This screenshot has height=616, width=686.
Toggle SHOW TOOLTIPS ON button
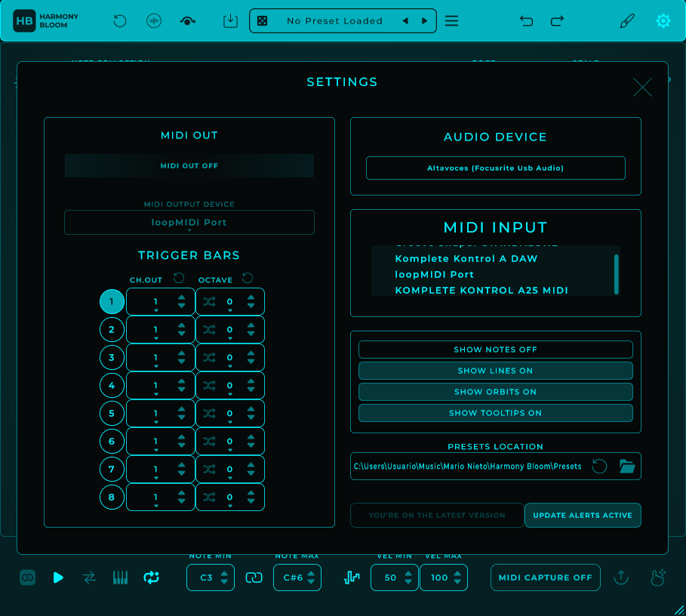click(x=495, y=413)
